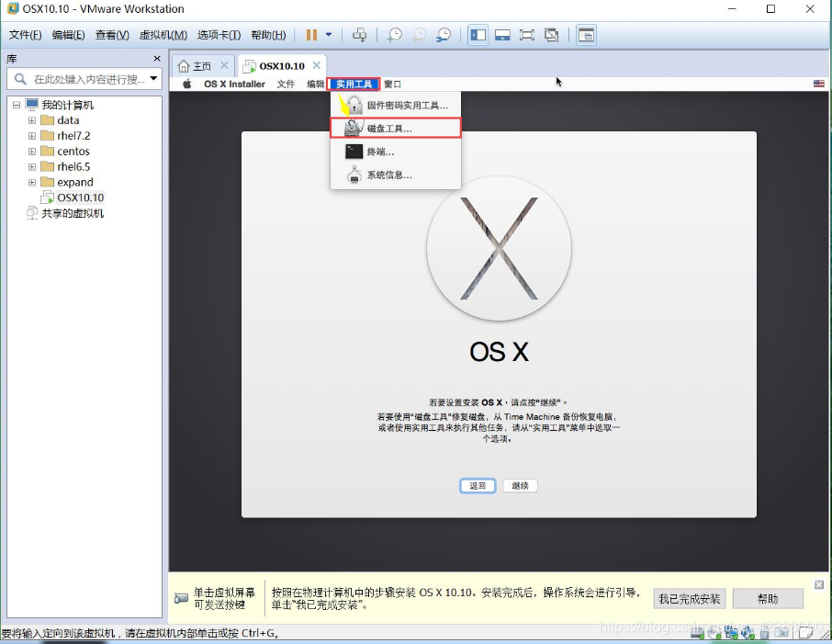Click the sound card status icon

748,632
